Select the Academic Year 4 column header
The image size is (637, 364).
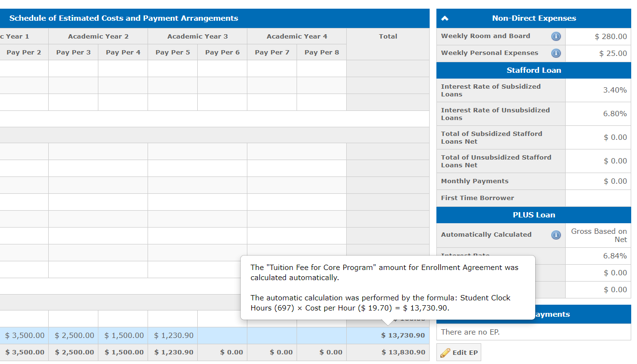pos(297,37)
